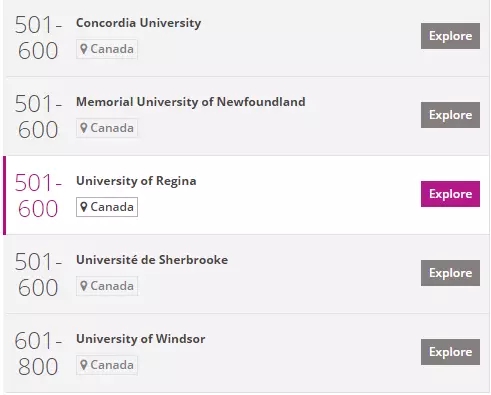Open the Concordia University title link
This screenshot has height=395, width=491.
pos(138,23)
